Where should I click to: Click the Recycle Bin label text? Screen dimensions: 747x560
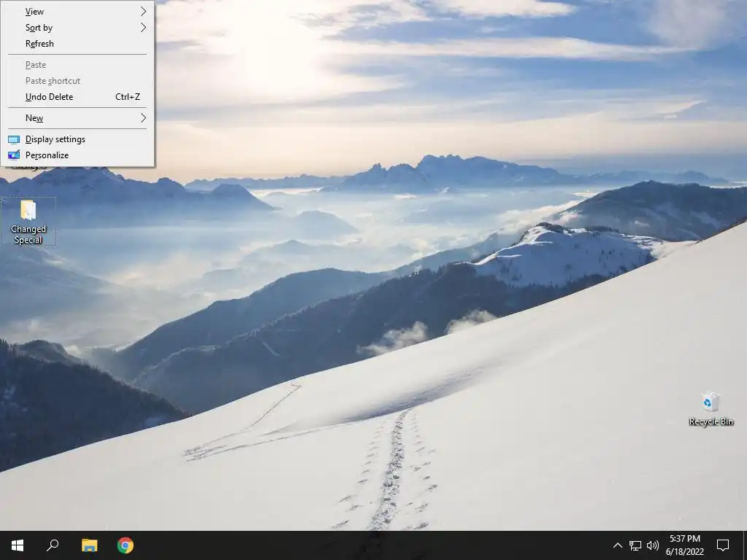point(711,421)
